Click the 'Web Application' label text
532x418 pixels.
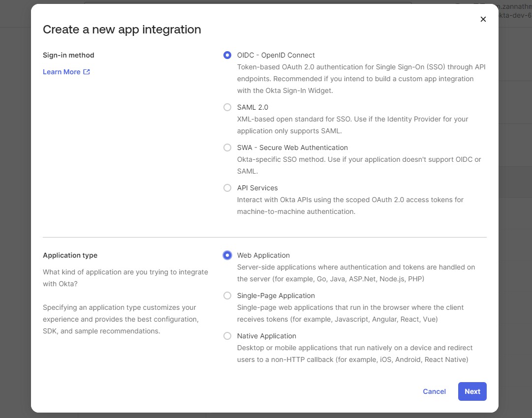click(263, 255)
